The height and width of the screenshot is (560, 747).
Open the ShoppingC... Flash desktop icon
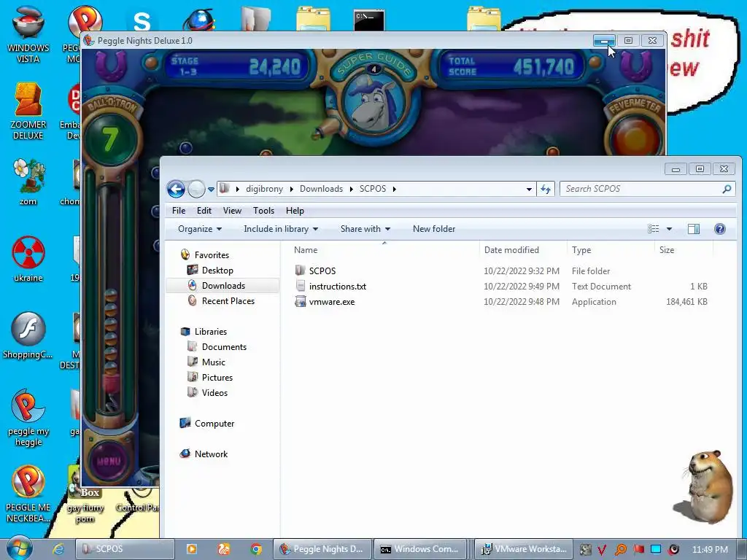coord(28,335)
